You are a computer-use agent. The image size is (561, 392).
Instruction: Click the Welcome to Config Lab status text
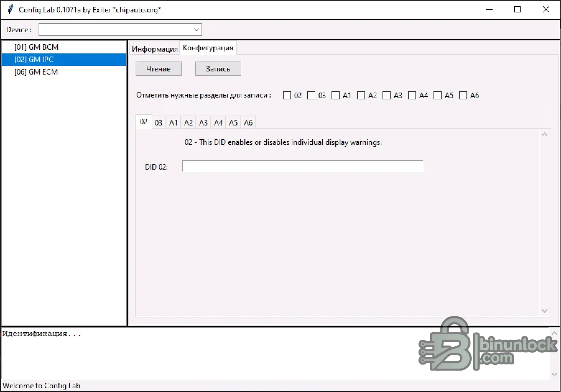(41, 385)
